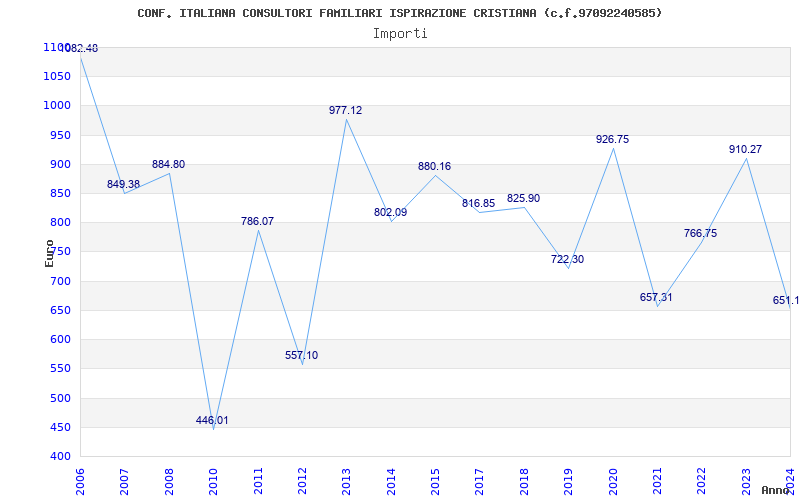Image resolution: width=800 pixels, height=500 pixels.
Task: Select the 802.09 data label
Action: point(390,212)
